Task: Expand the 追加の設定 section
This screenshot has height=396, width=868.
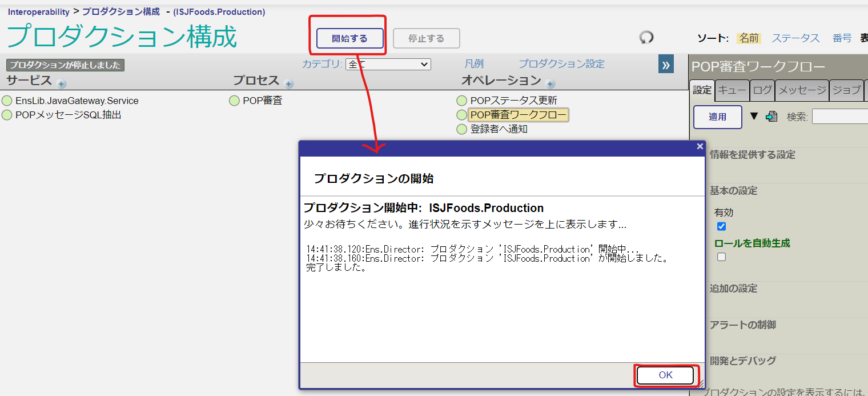Action: [733, 289]
